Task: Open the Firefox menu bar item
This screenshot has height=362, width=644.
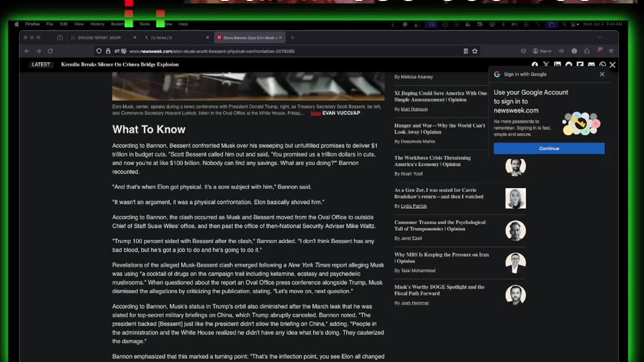Action: 32,24
